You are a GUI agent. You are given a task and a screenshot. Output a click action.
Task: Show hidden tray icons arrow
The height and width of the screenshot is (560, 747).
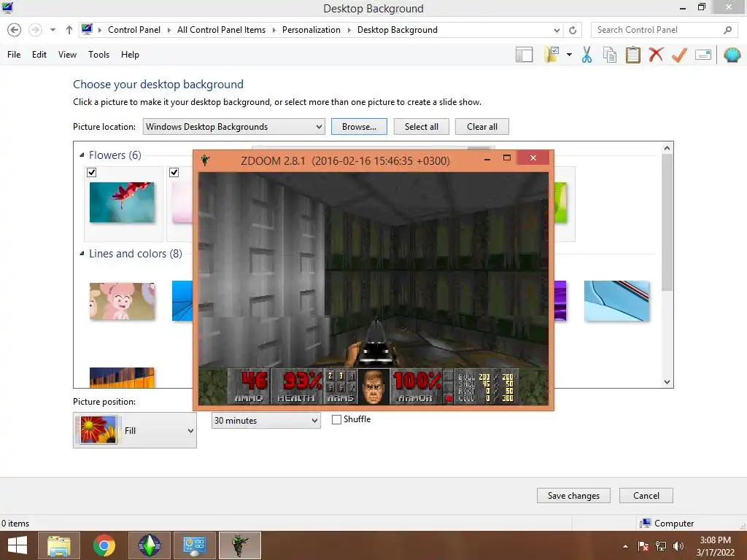625,546
